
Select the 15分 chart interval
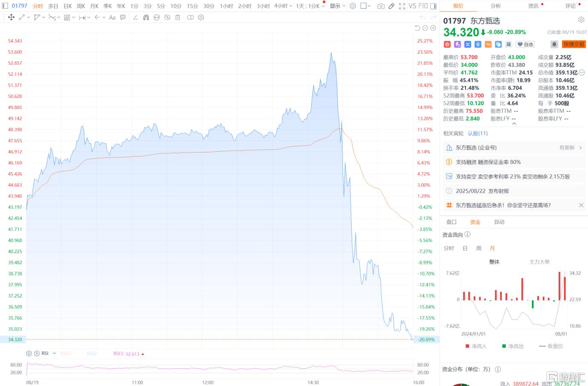point(193,6)
